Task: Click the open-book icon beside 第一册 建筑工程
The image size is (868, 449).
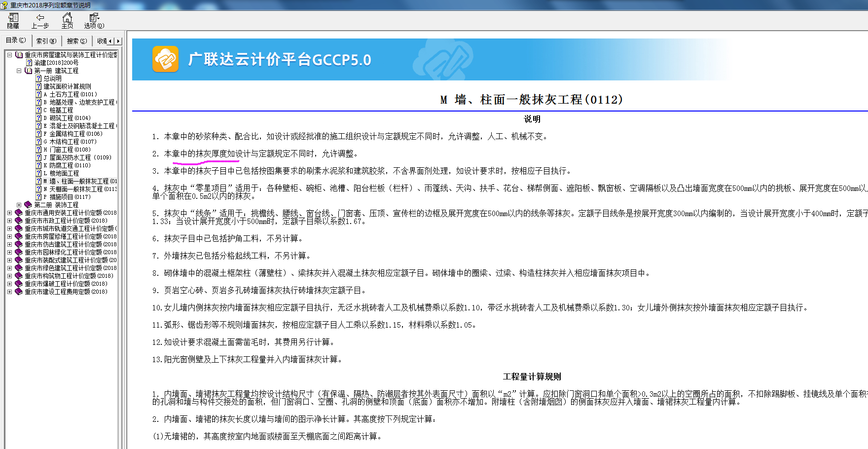Action: pyautogui.click(x=29, y=71)
